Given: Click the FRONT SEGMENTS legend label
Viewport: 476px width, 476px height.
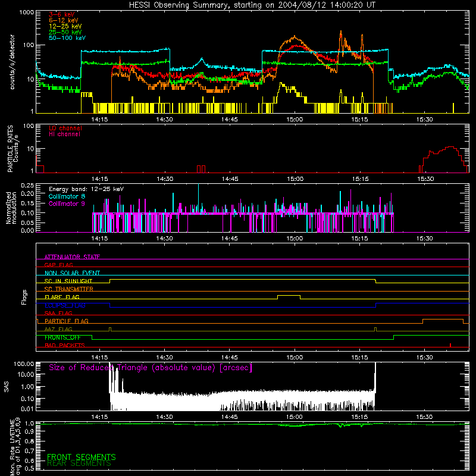Looking at the screenshot, I should 82,457.
